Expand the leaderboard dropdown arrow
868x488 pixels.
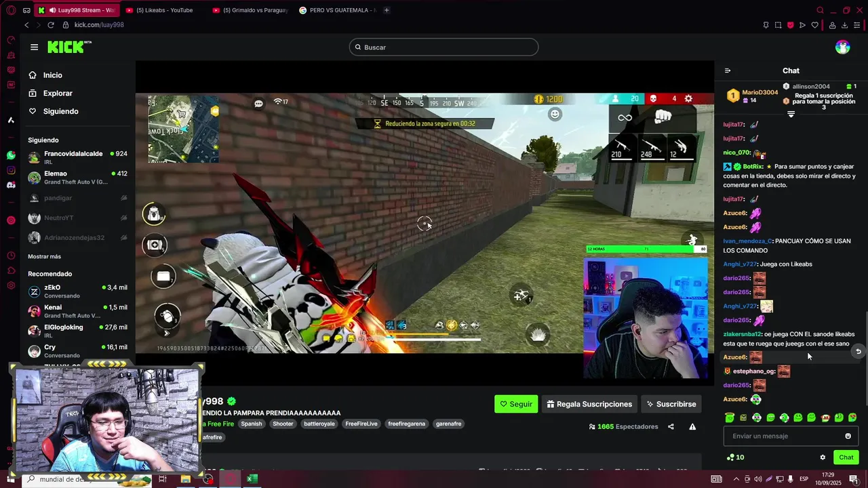pos(791,115)
